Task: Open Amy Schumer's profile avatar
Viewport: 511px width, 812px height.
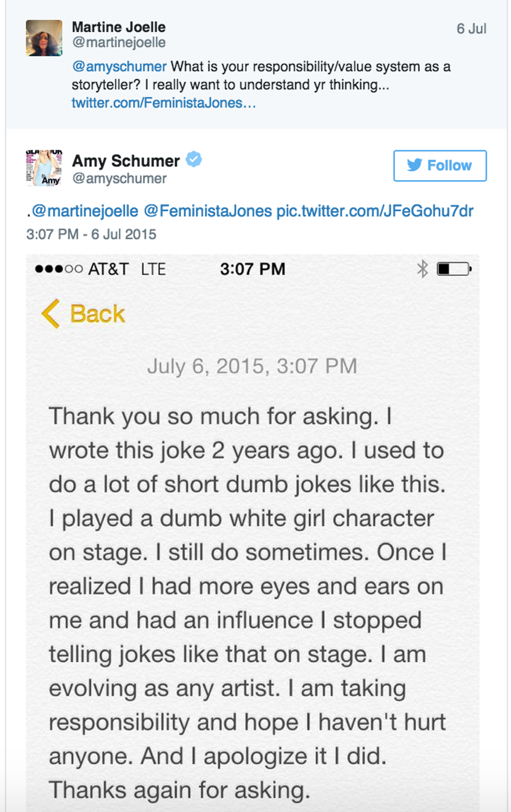Action: [x=44, y=168]
